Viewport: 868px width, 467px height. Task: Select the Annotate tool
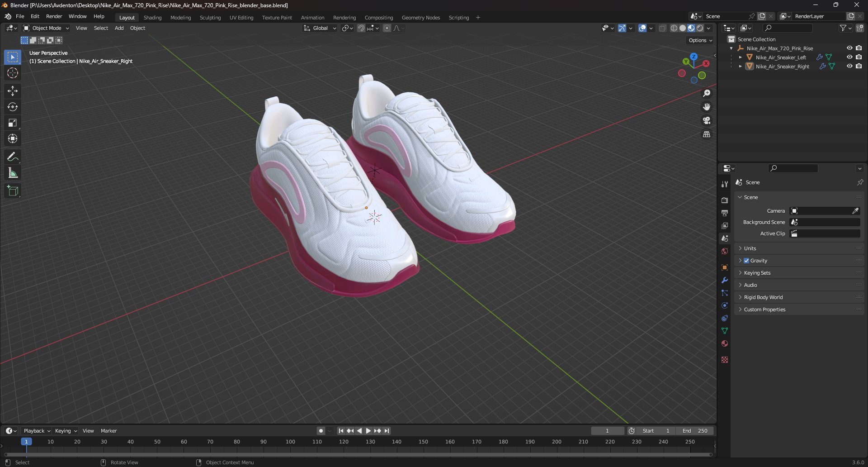13,157
